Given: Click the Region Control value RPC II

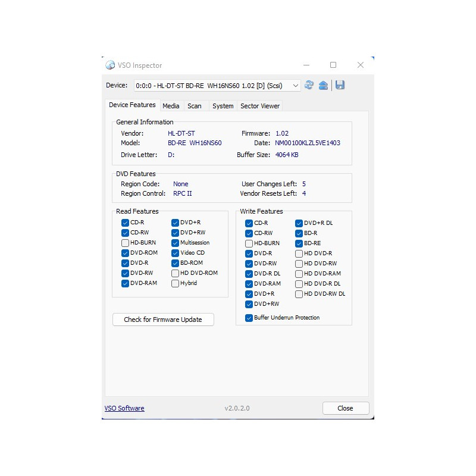Looking at the screenshot, I should click(183, 193).
